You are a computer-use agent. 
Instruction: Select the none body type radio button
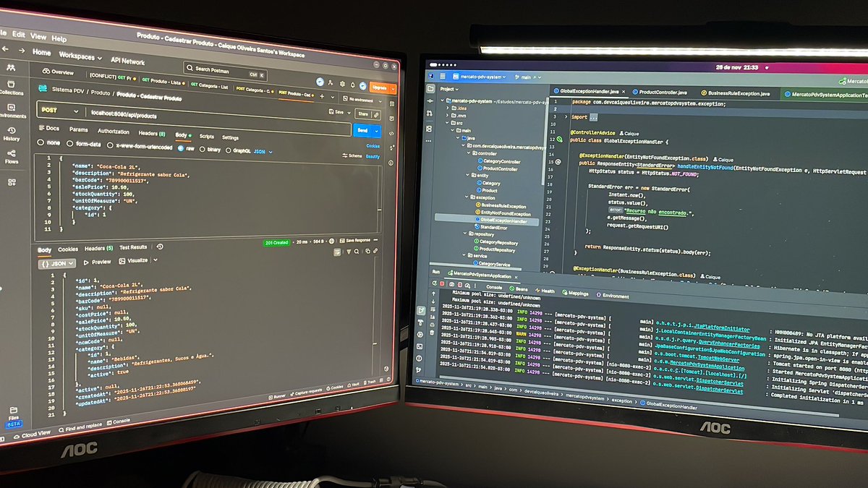tap(41, 142)
